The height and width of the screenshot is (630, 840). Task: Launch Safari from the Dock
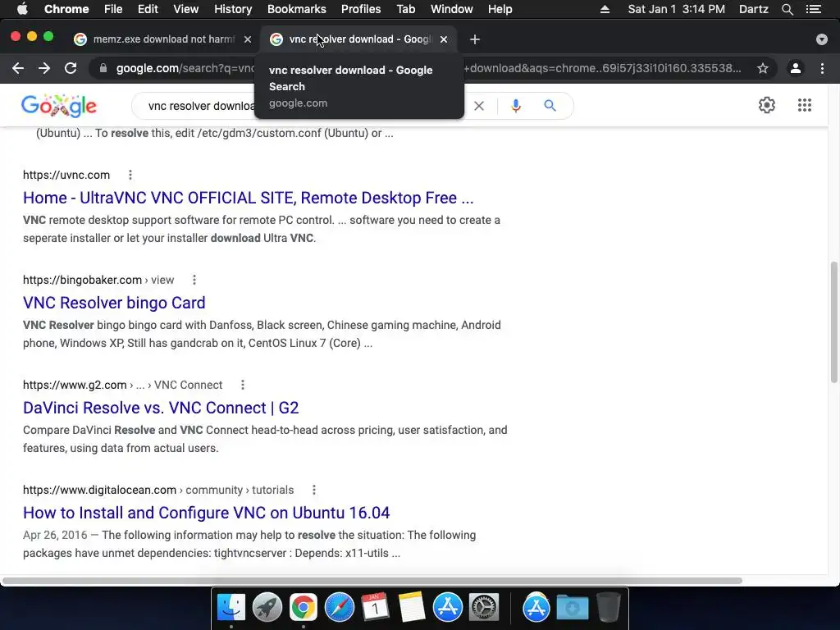339,608
